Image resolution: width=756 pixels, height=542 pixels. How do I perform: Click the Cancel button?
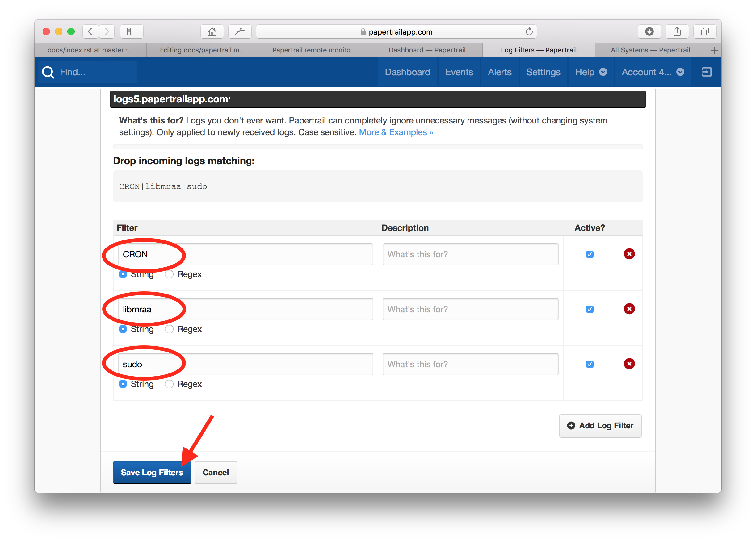coord(216,473)
